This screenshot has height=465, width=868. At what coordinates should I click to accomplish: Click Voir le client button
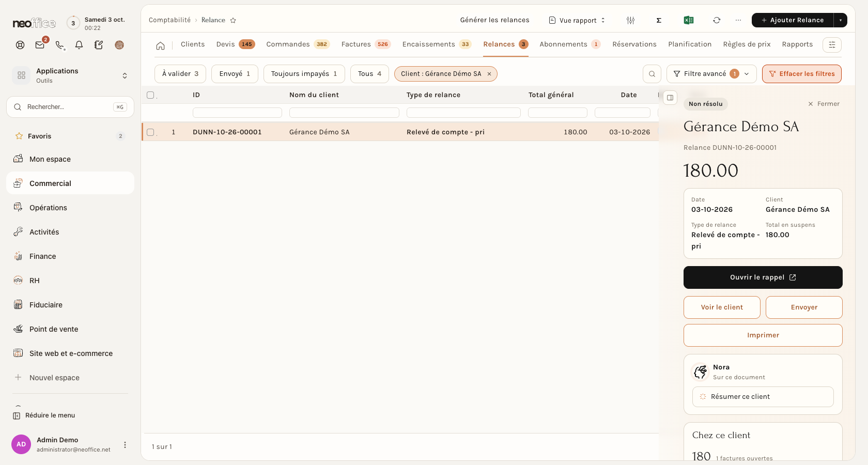point(722,307)
